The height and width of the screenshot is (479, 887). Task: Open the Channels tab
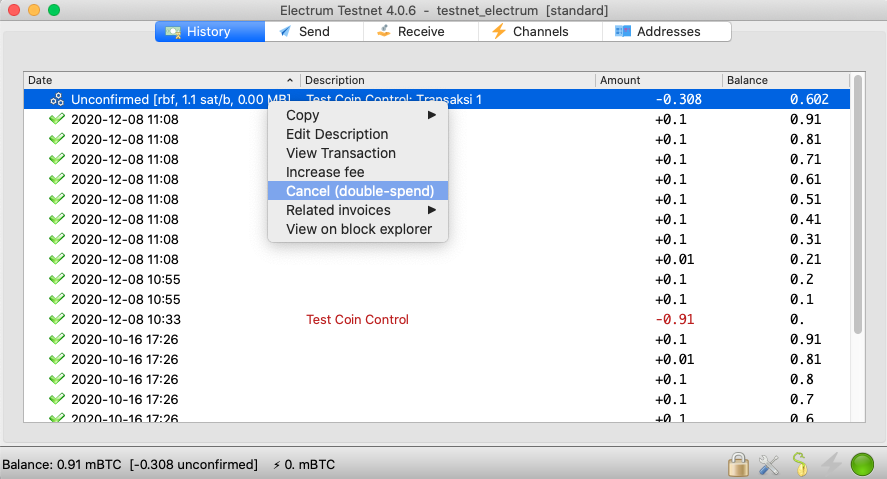(x=540, y=32)
